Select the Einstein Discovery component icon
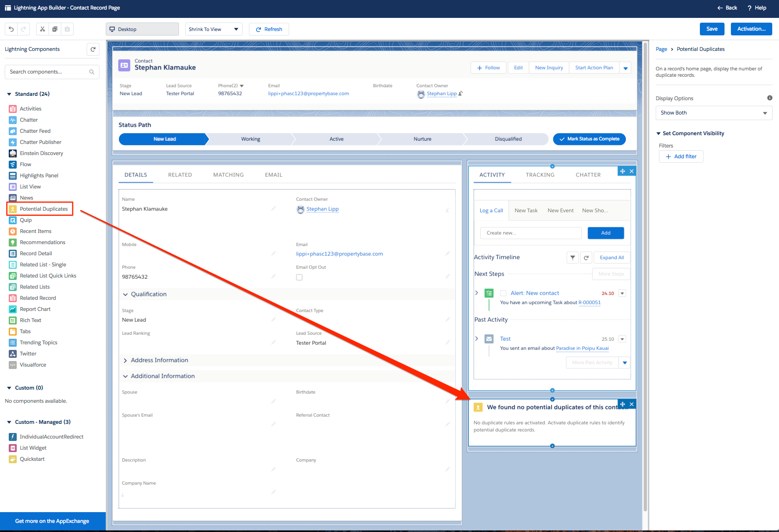The image size is (779, 532). 13,153
